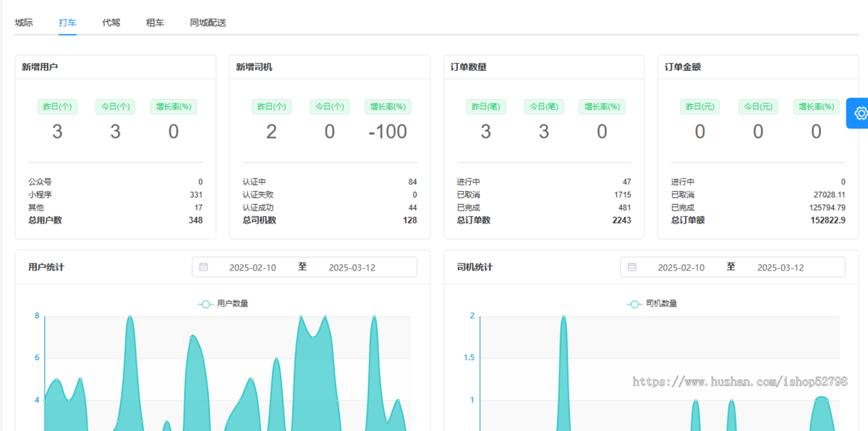Click cancelled orders count 1715
This screenshot has width=868, height=431.
(x=623, y=195)
